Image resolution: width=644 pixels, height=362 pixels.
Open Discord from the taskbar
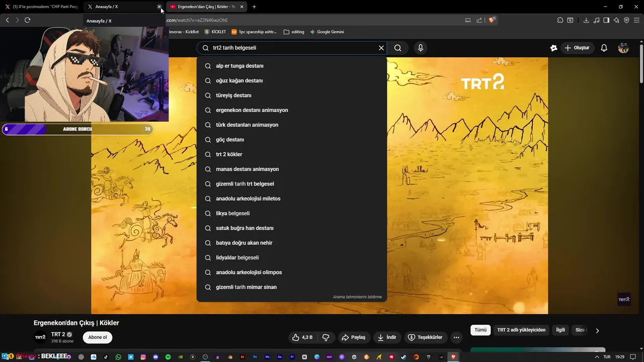coord(155,357)
